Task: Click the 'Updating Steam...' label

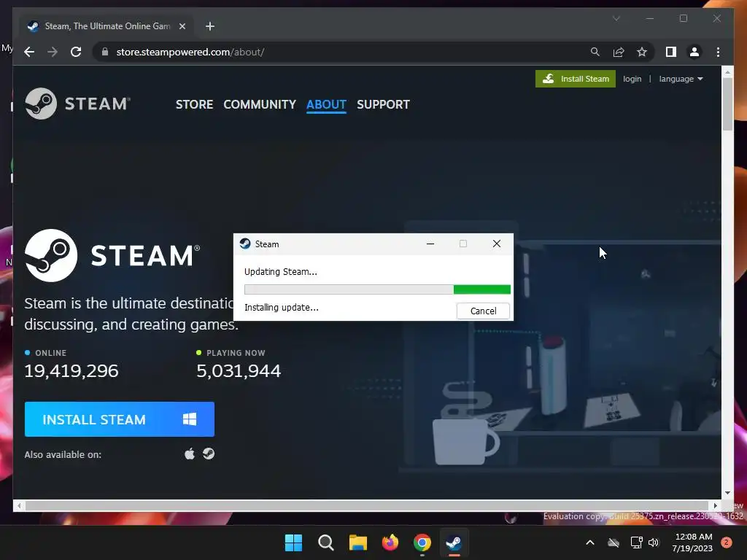Action: (x=281, y=272)
